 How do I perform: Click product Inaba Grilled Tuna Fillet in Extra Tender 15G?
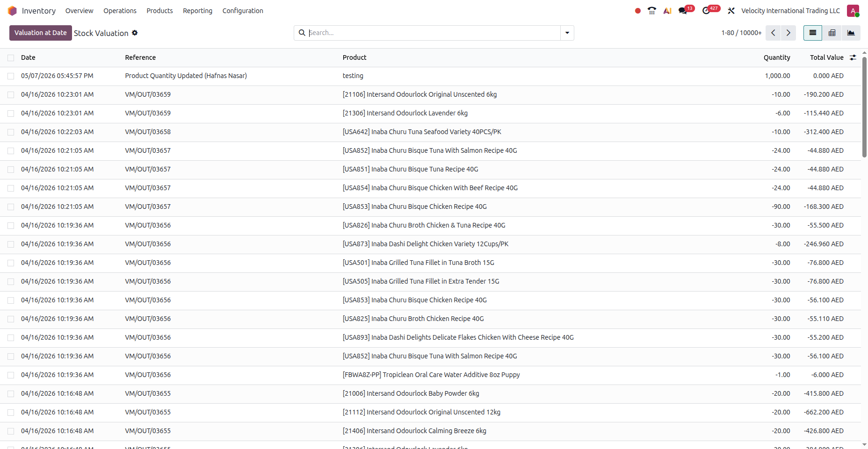tap(421, 281)
